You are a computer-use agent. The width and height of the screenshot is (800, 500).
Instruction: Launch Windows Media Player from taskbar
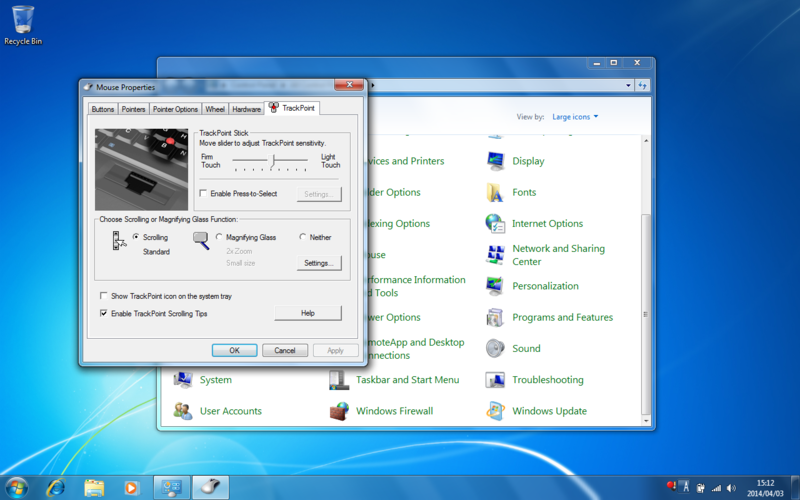131,488
